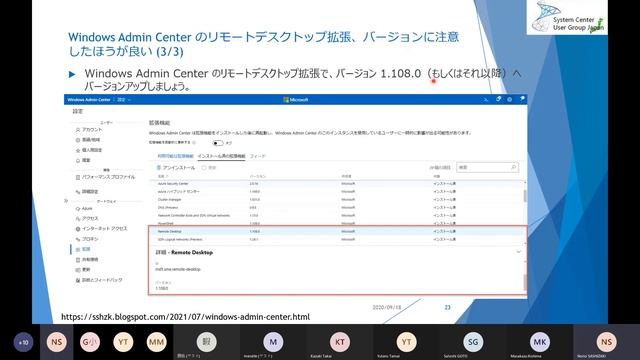Sort the list by the 作成者 column
This screenshot has height=360, width=640.
pyautogui.click(x=347, y=176)
